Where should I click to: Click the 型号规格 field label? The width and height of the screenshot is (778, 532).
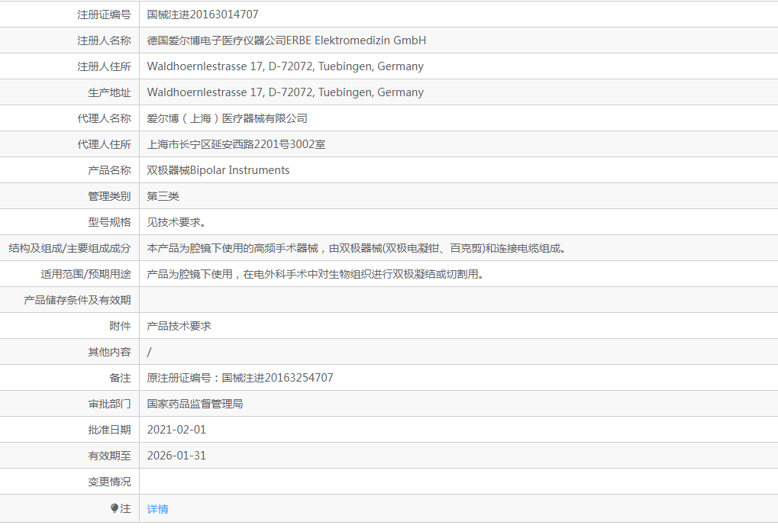pyautogui.click(x=110, y=222)
